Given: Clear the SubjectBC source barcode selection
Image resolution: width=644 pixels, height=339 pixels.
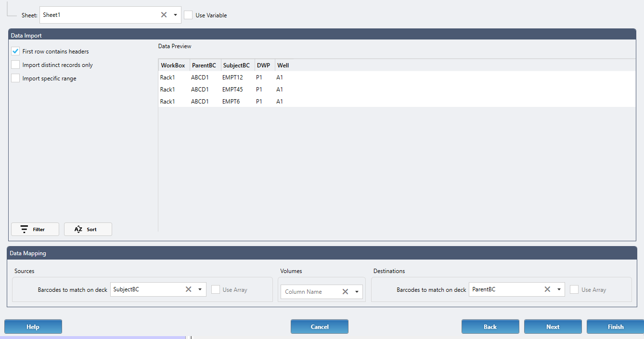Looking at the screenshot, I should click(x=188, y=289).
